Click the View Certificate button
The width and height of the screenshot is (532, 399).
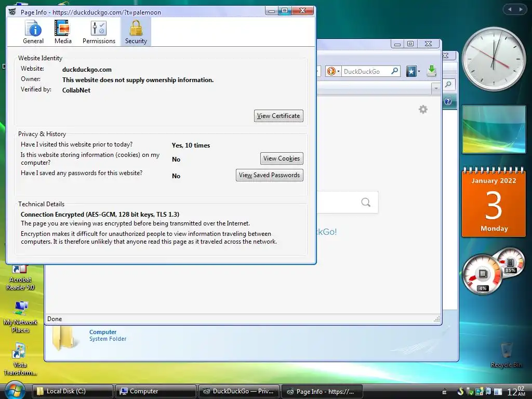(278, 116)
